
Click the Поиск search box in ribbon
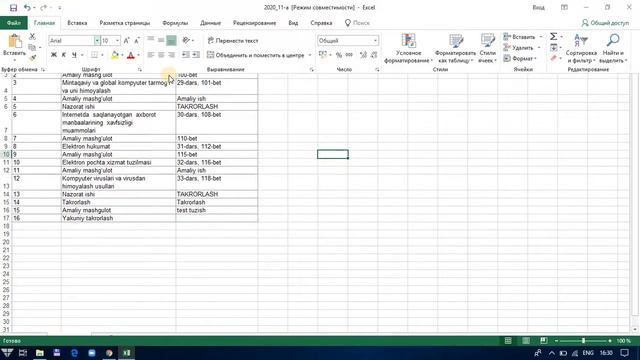357,23
